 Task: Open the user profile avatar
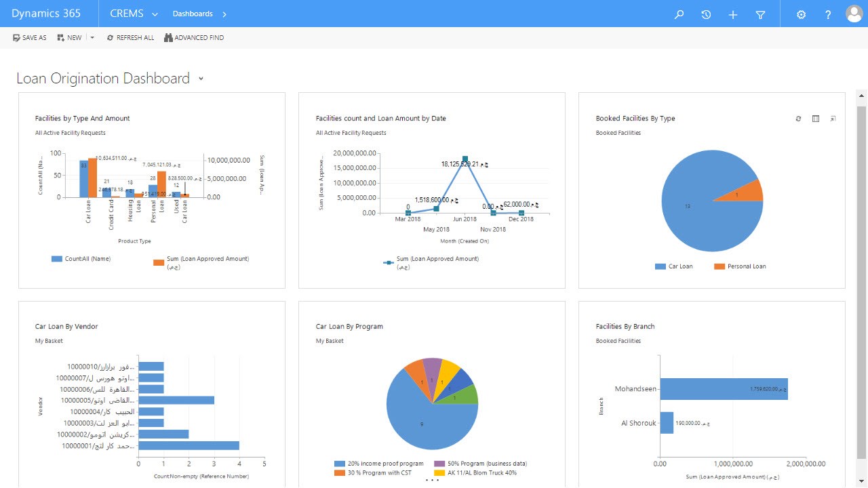click(x=854, y=14)
